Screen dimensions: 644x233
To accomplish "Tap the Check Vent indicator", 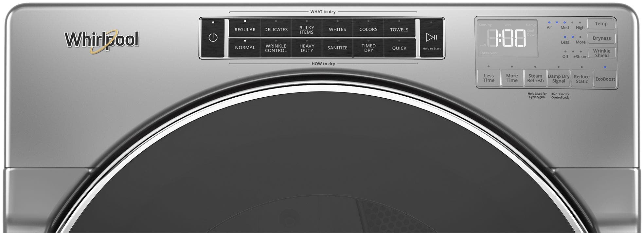I will click(489, 53).
